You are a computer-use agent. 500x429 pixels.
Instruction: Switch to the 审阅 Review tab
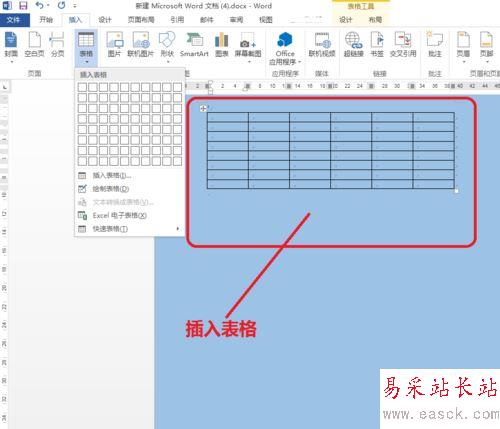tap(236, 20)
